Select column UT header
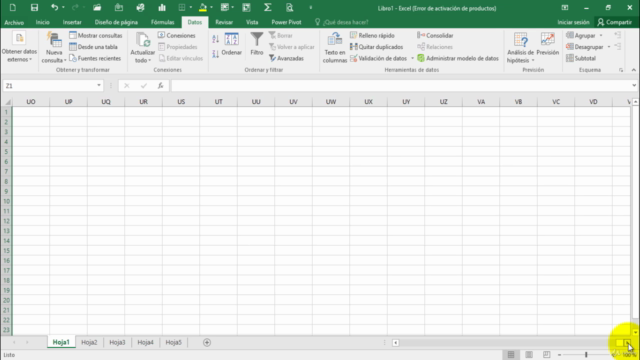This screenshot has width=640, height=360. 218,102
